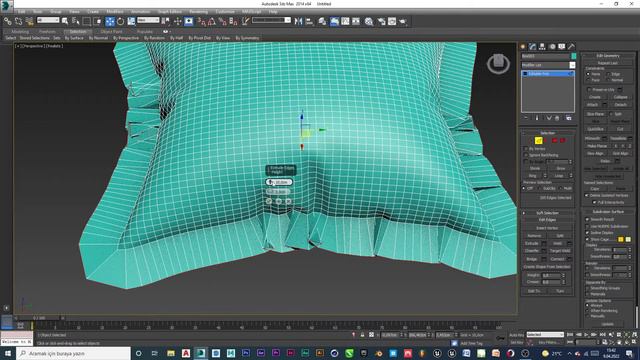Image resolution: width=640 pixels, height=360 pixels.
Task: Switch to the Selection ribbon tab
Action: coord(78,31)
